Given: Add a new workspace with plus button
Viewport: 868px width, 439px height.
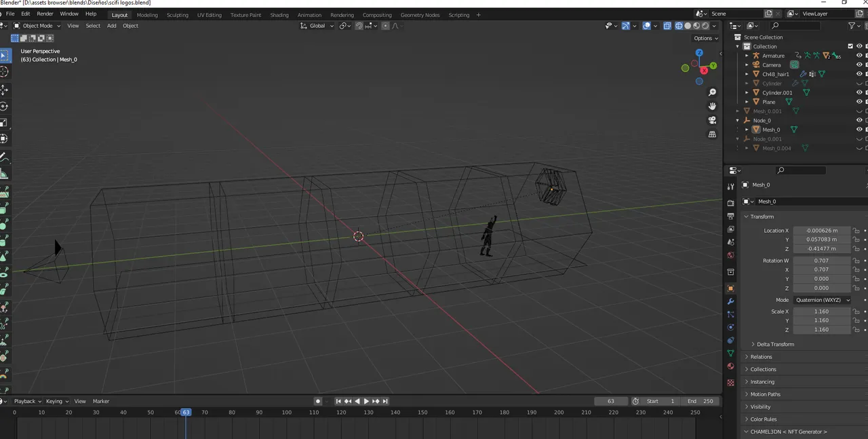Looking at the screenshot, I should 478,15.
